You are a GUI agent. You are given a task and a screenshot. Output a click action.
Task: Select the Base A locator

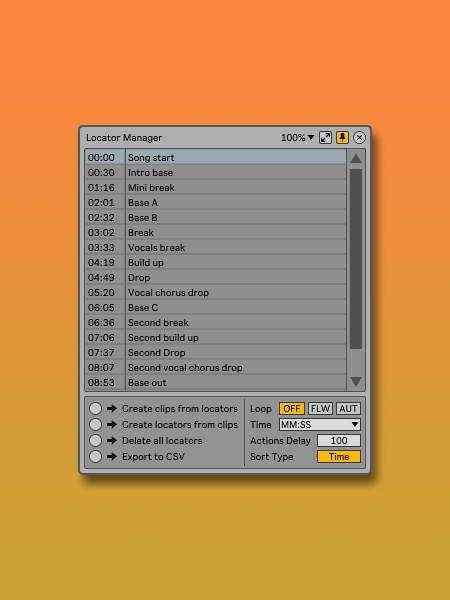tap(236, 202)
